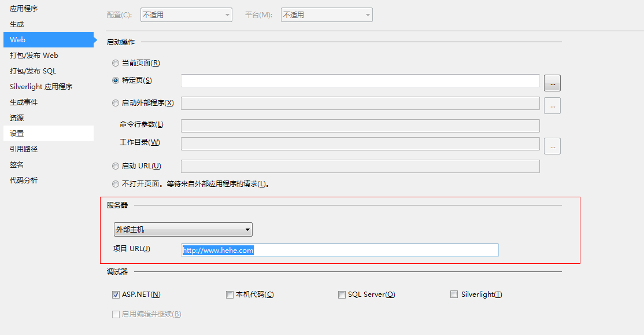Viewport: 644px width, 335px height.
Task: Open the 平台 dropdown
Action: (x=327, y=15)
